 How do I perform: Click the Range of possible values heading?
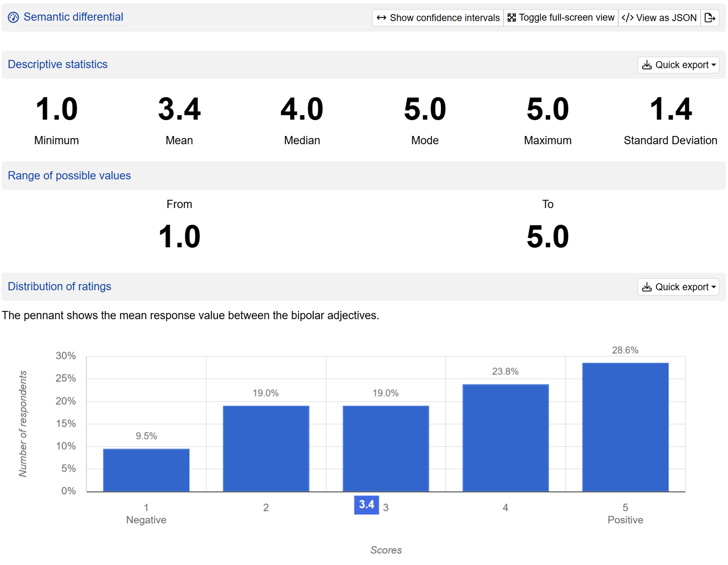69,176
